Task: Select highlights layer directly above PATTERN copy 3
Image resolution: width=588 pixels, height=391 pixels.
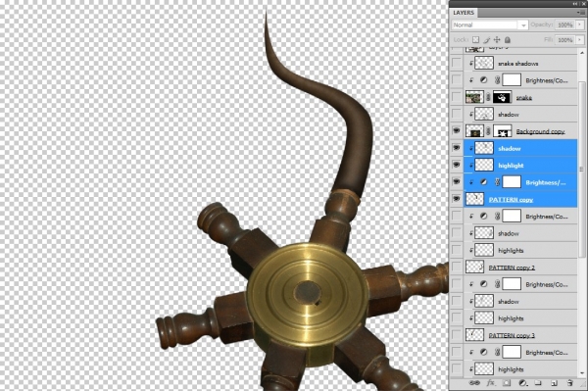Action: point(520,318)
